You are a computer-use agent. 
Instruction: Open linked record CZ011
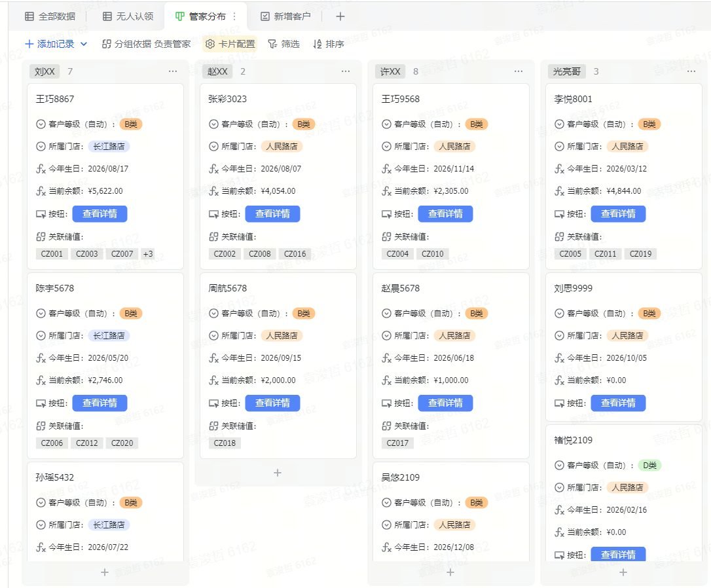(x=606, y=254)
